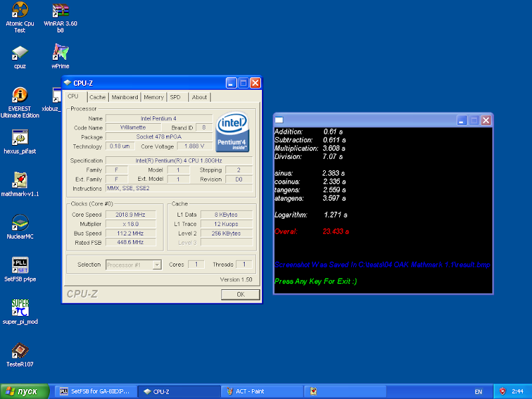Switch to the CPU tab
The width and height of the screenshot is (532, 399).
pyautogui.click(x=73, y=96)
